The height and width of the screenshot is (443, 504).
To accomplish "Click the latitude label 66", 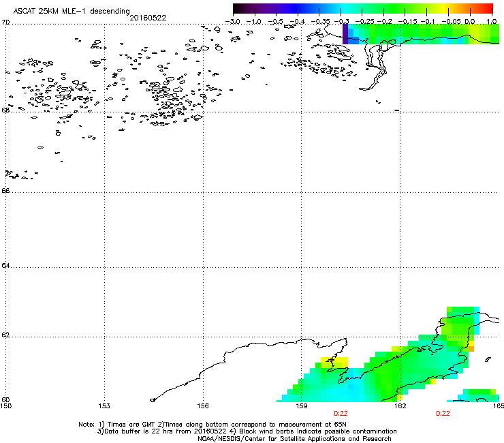I will click(5, 190).
